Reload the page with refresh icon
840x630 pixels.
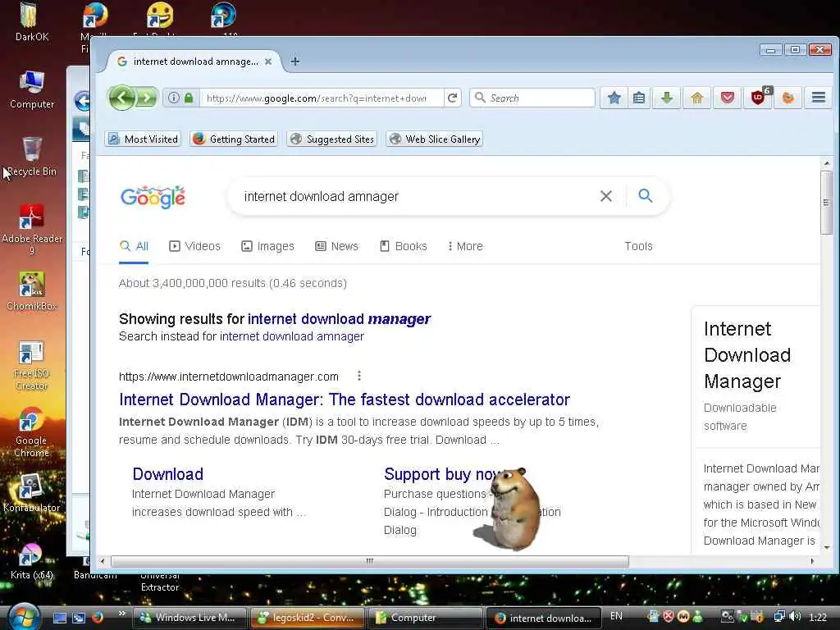pos(453,98)
